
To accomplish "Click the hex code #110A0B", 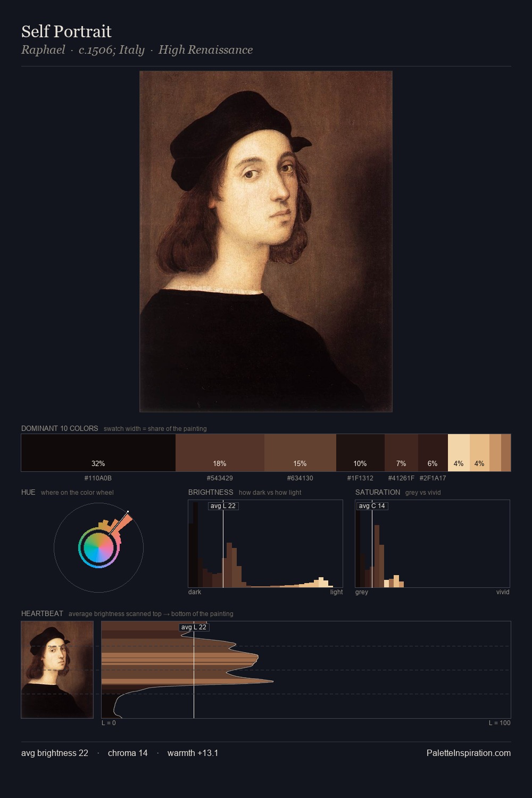I will 98,478.
